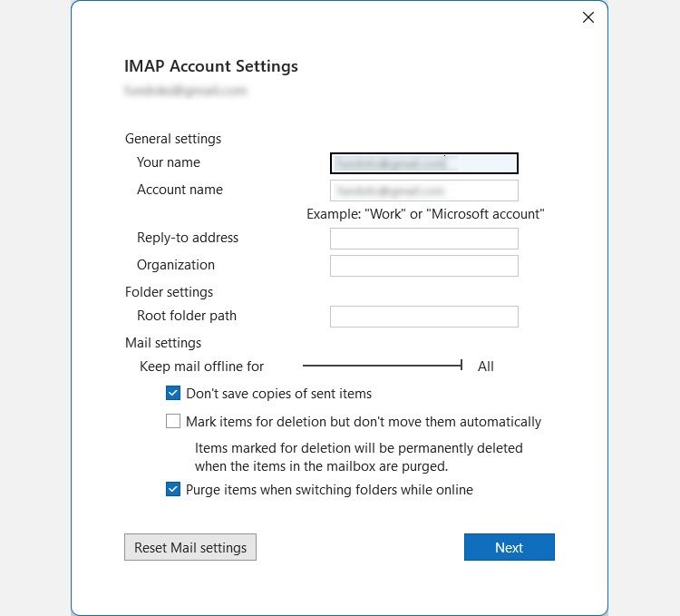This screenshot has height=616, width=680.
Task: Click the Example: "Work" or "Microsoft account" hint
Action: [425, 214]
